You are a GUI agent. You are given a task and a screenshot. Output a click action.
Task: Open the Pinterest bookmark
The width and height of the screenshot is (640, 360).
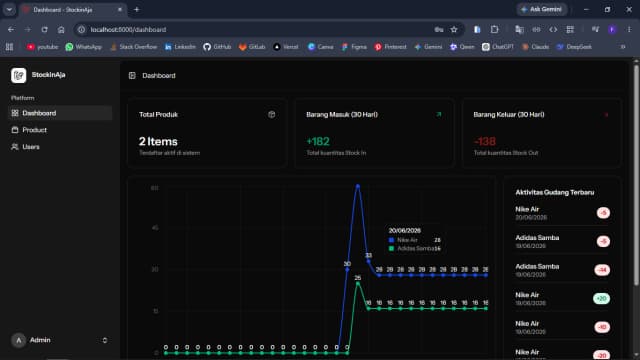coord(391,47)
